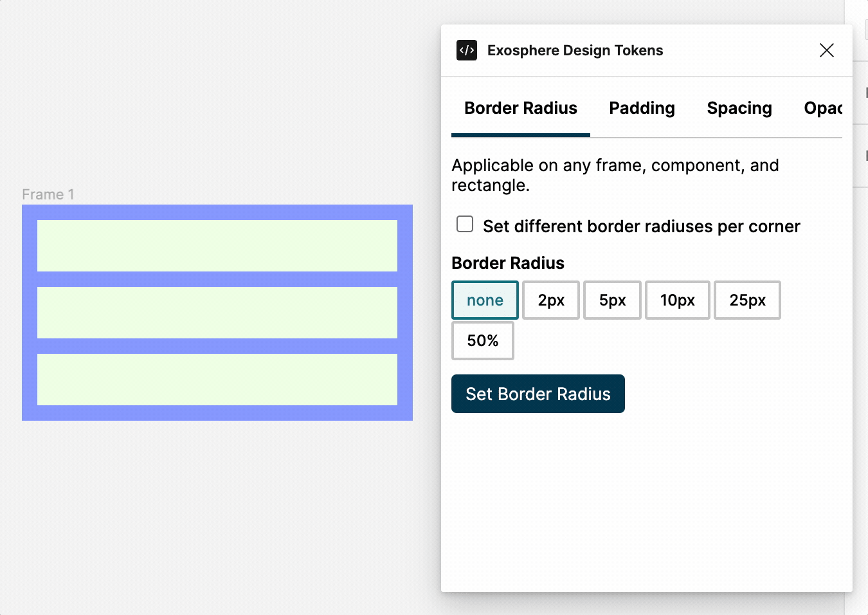Select the bottom green rectangle in Frame 1
868x615 pixels.
click(x=217, y=380)
